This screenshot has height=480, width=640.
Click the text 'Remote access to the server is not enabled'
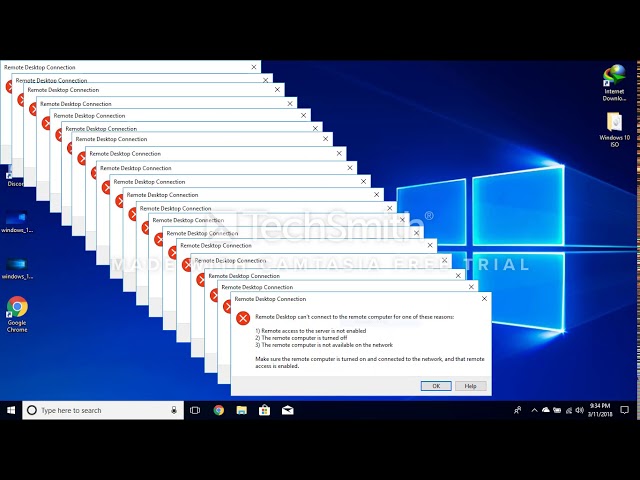click(313, 331)
